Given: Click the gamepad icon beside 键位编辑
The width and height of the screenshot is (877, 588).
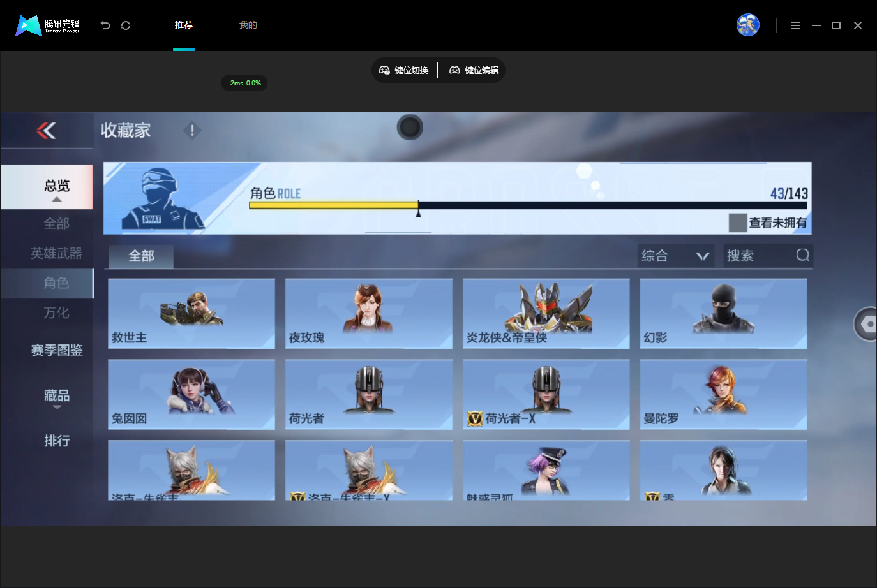Looking at the screenshot, I should click(454, 70).
